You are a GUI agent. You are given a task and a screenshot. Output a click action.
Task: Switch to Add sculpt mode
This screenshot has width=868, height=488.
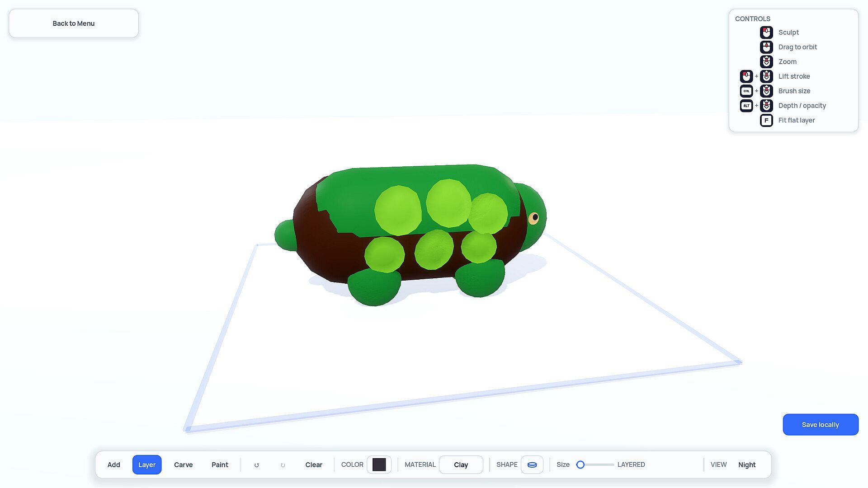click(x=114, y=465)
